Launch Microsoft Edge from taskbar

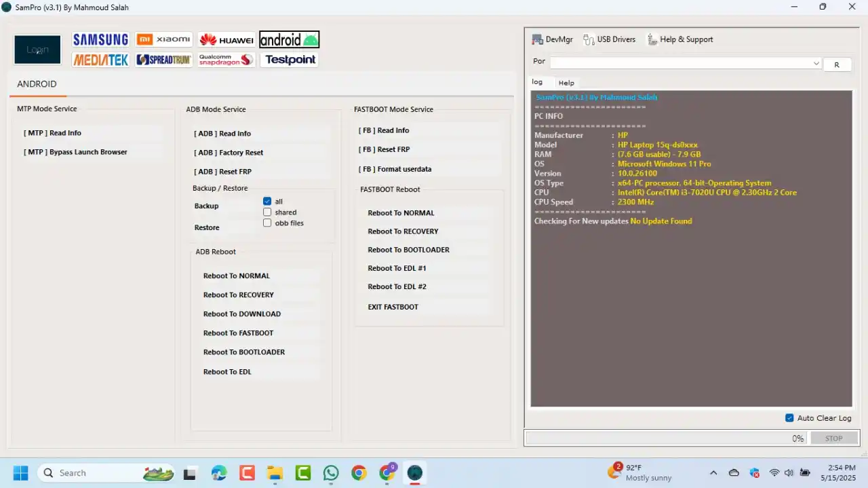[218, 472]
